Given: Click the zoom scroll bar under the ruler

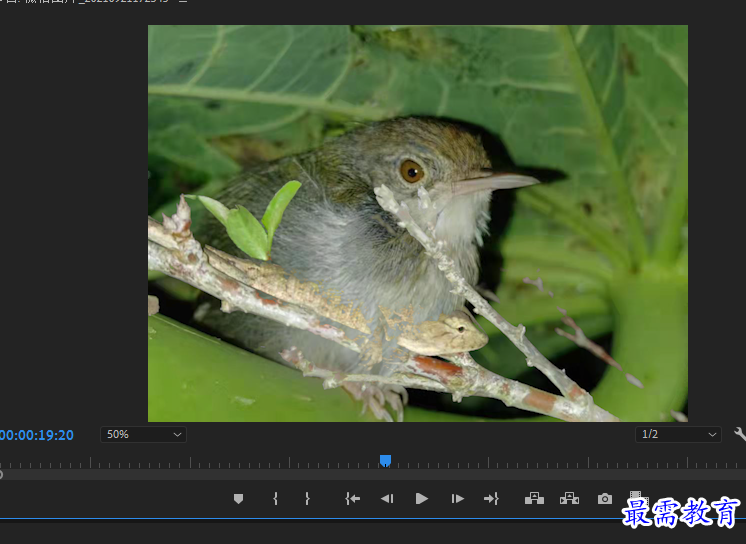Looking at the screenshot, I should coord(373,475).
